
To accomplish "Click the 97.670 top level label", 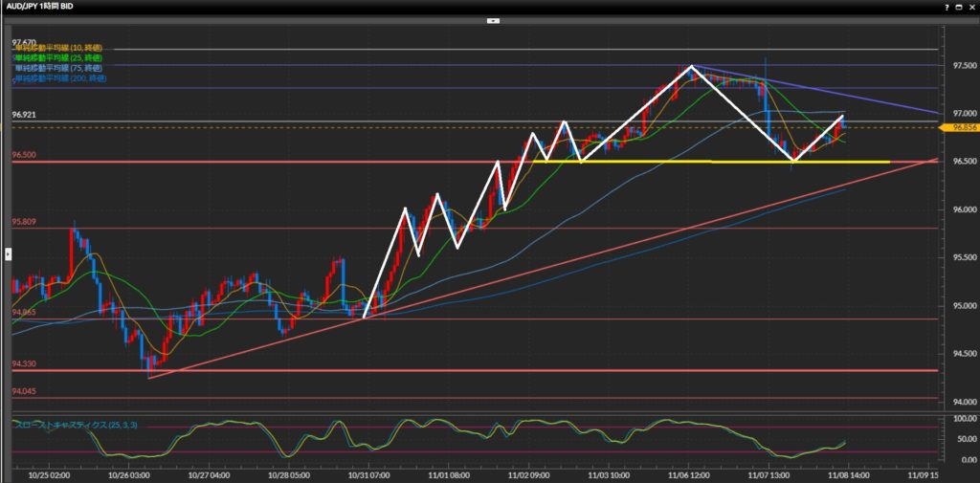I will pos(25,43).
